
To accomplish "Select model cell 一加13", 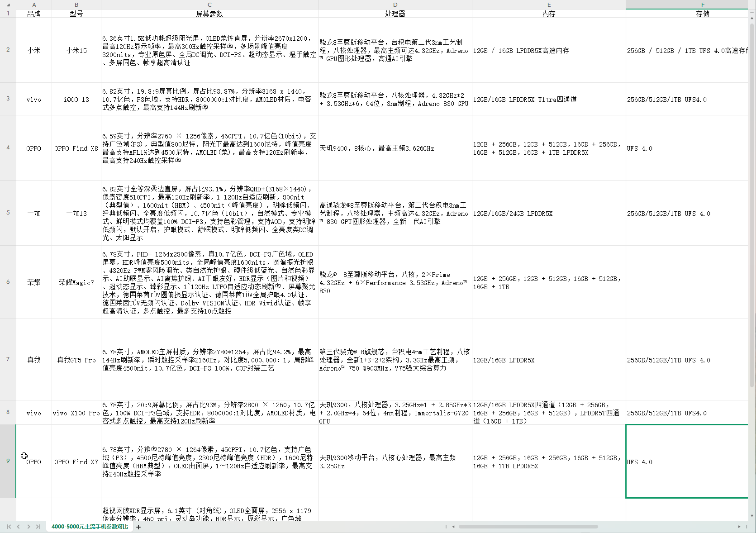I will (x=76, y=213).
